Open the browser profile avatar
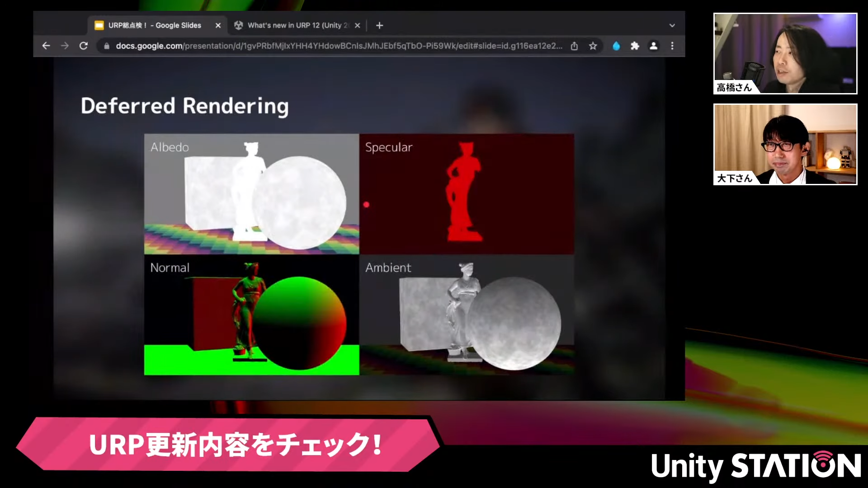Image resolution: width=868 pixels, height=488 pixels. coord(653,46)
